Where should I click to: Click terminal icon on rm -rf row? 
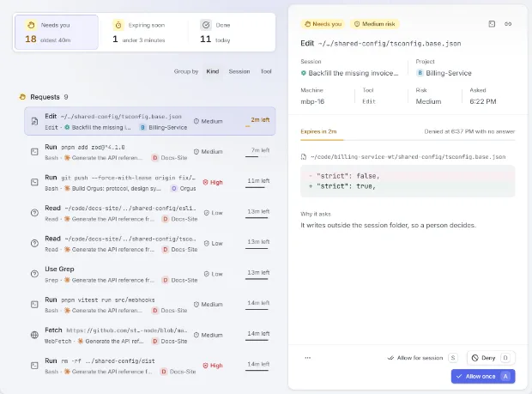tap(34, 366)
